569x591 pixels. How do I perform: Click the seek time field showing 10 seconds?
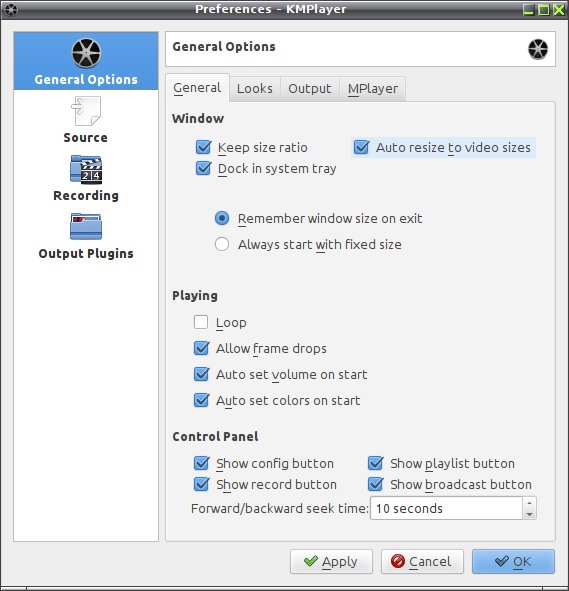click(x=447, y=508)
